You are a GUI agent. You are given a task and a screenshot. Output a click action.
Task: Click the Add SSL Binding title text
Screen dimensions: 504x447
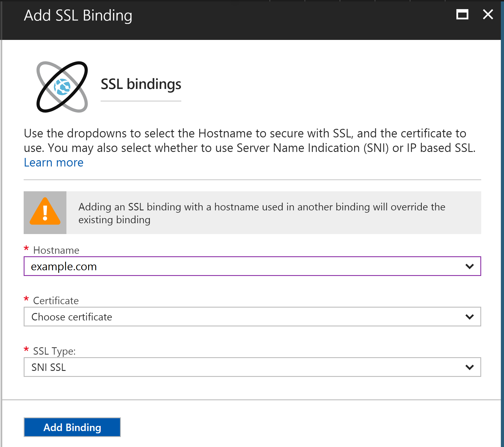[78, 15]
